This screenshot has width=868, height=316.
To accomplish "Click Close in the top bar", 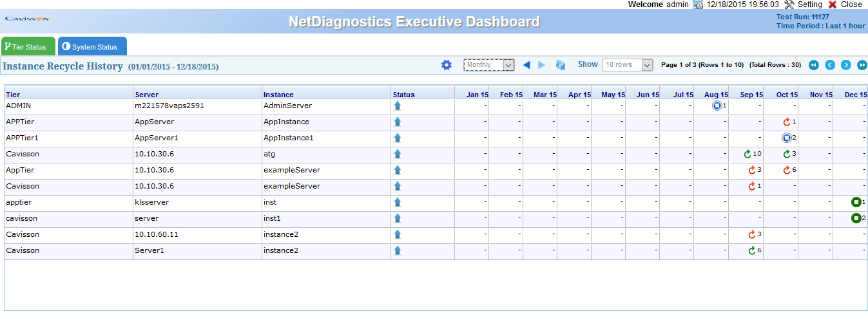I will pyautogui.click(x=845, y=5).
